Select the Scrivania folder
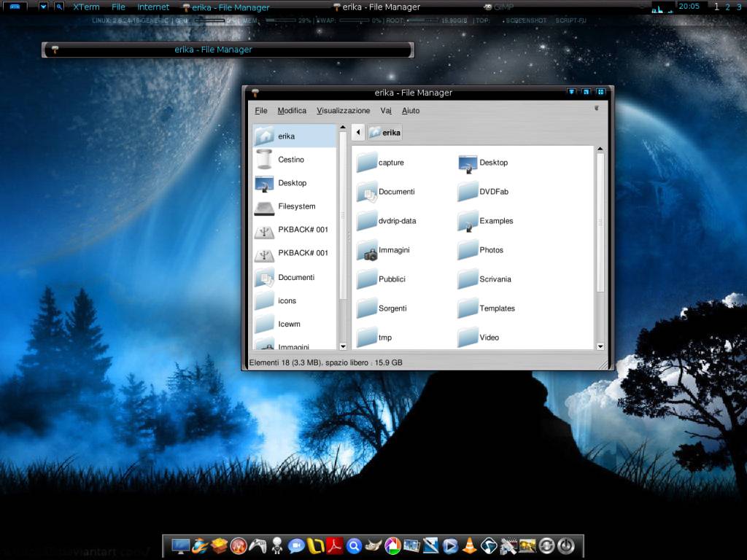Viewport: 747px width, 560px height. [x=484, y=279]
